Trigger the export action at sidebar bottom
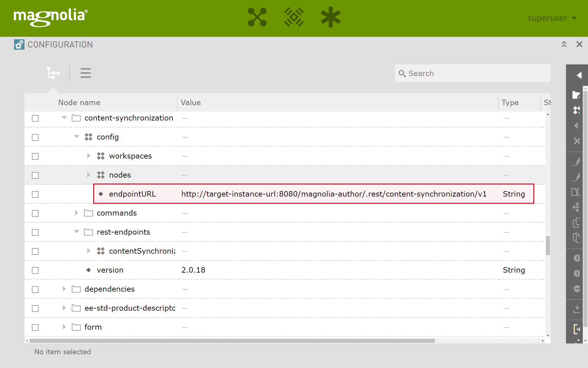Screen dimensions: 588x368 tap(577, 330)
